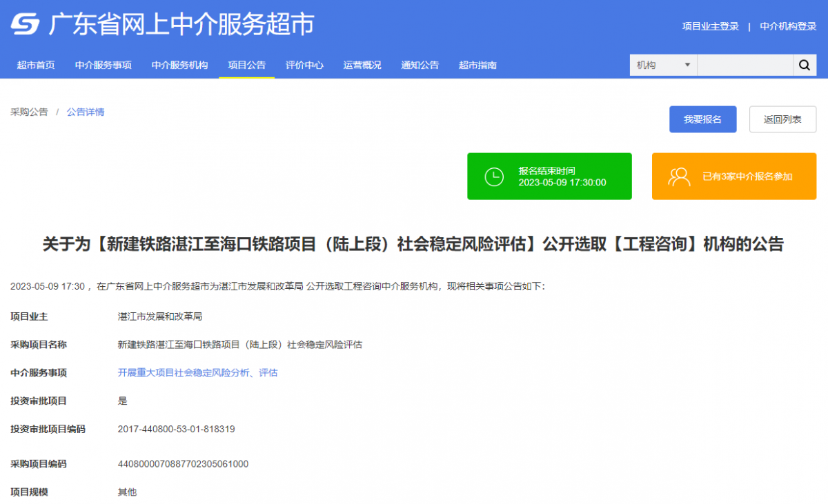Open the 机构 search type dropdown
Screen dimensions: 828x504
click(663, 65)
